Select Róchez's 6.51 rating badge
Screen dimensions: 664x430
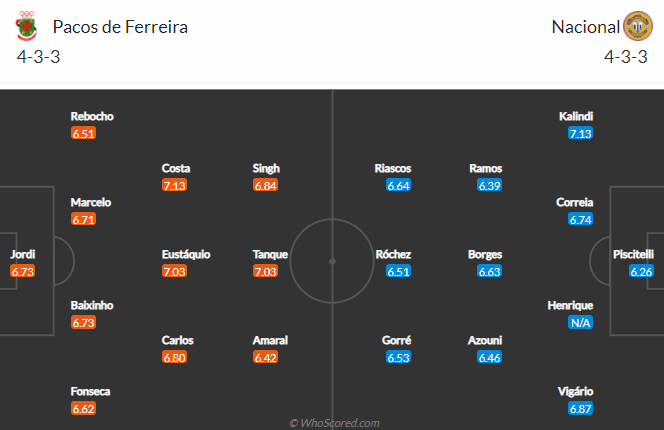pos(398,272)
